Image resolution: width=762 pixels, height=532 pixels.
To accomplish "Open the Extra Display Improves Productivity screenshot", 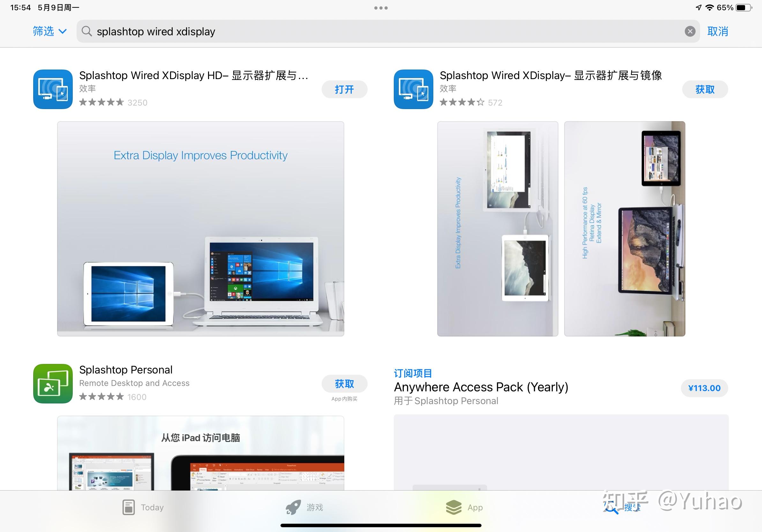I will point(200,228).
